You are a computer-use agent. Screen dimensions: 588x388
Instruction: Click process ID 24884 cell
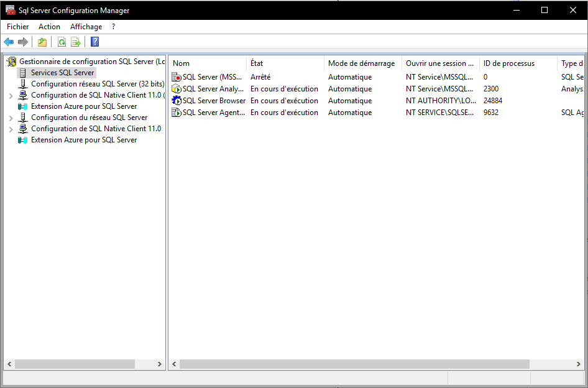[493, 101]
